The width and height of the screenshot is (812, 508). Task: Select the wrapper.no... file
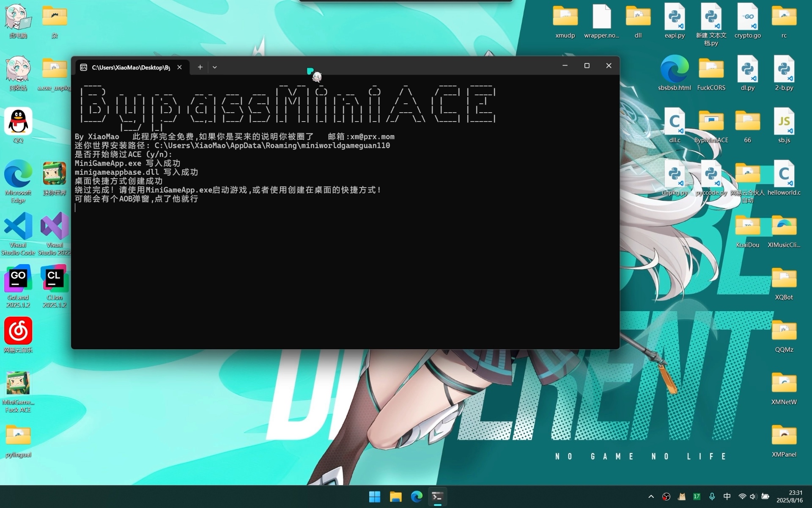coord(602,21)
